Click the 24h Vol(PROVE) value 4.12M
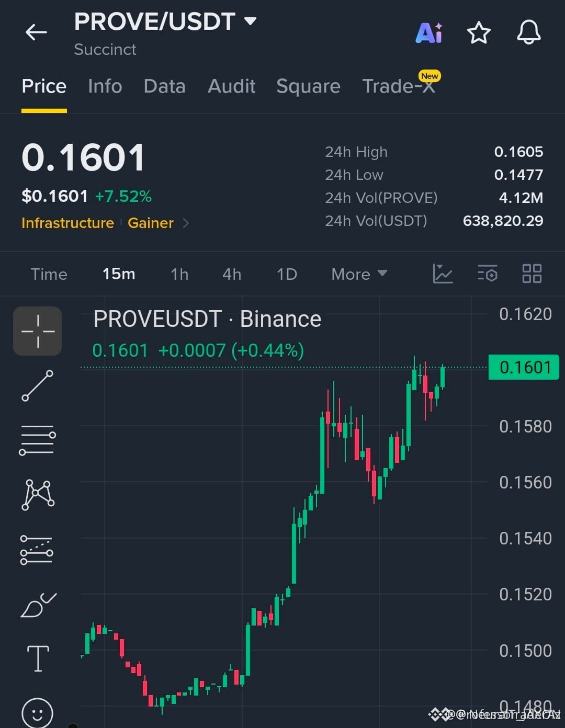 tap(521, 198)
